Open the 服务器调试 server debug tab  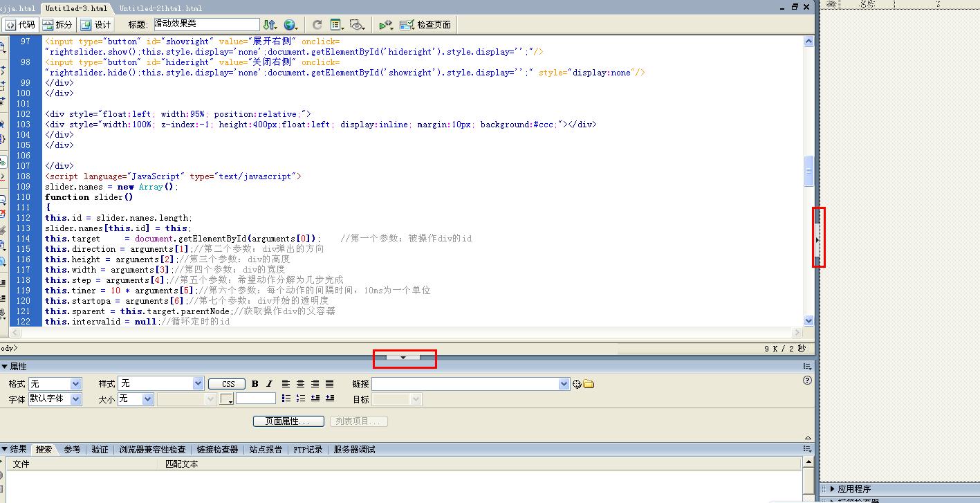[x=354, y=450]
